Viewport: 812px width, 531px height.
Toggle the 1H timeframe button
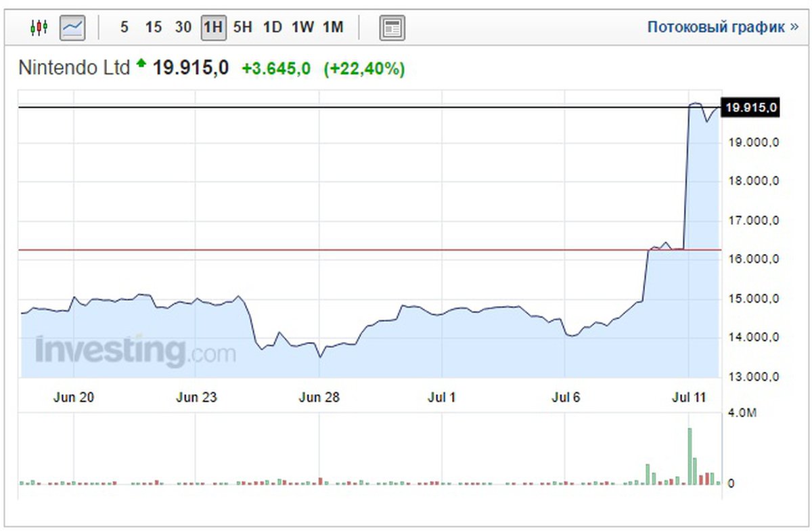click(212, 28)
